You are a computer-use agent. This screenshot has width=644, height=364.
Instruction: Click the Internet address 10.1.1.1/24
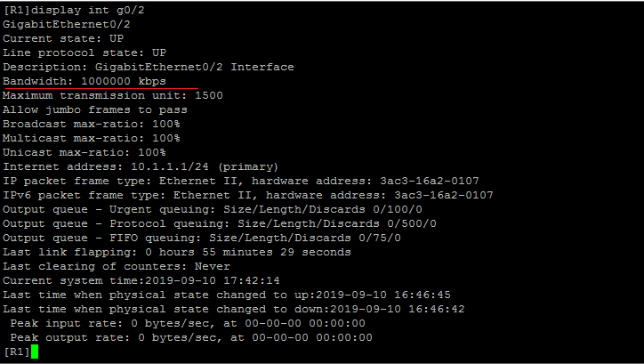pos(160,166)
